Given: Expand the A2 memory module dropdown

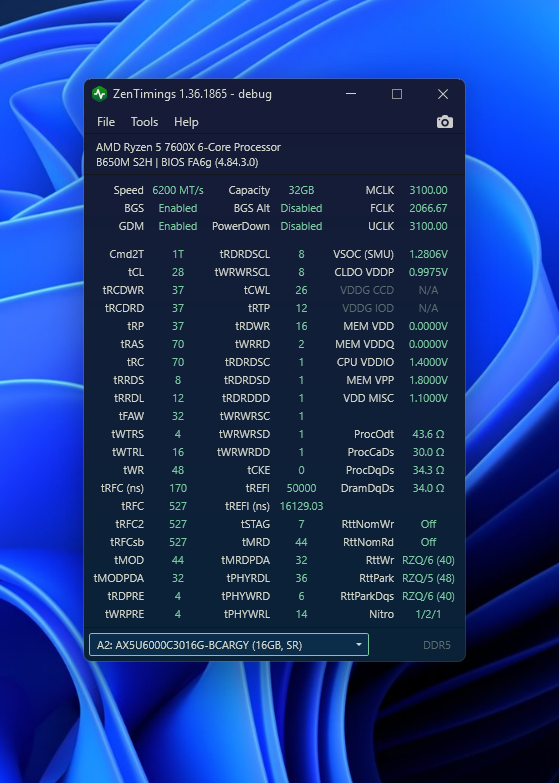Looking at the screenshot, I should tap(229, 645).
